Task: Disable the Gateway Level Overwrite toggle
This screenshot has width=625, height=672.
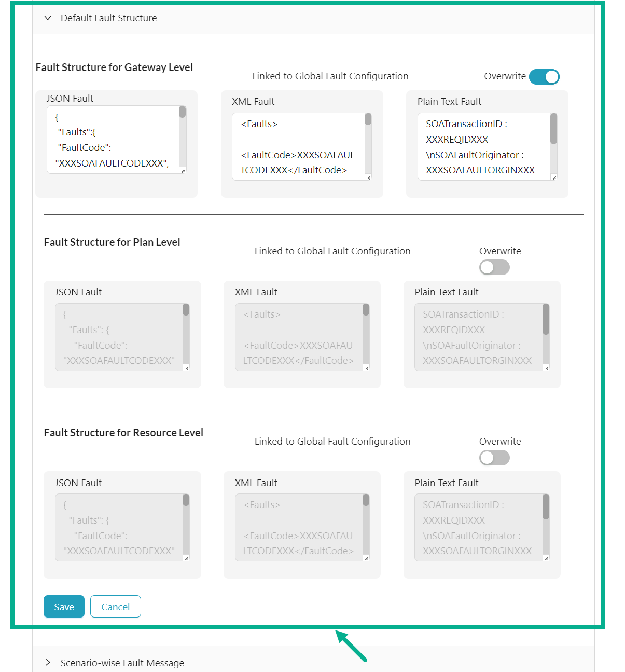Action: tap(544, 77)
